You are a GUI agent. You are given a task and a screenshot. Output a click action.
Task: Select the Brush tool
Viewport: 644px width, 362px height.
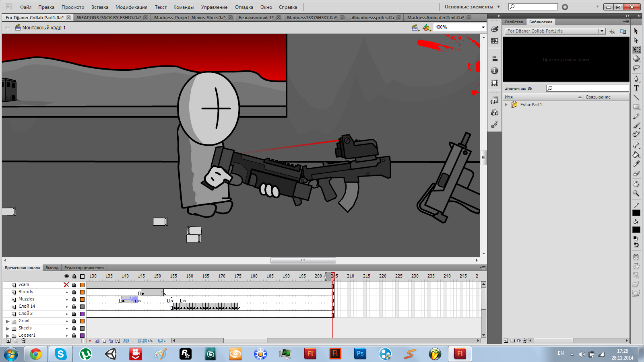[636, 125]
